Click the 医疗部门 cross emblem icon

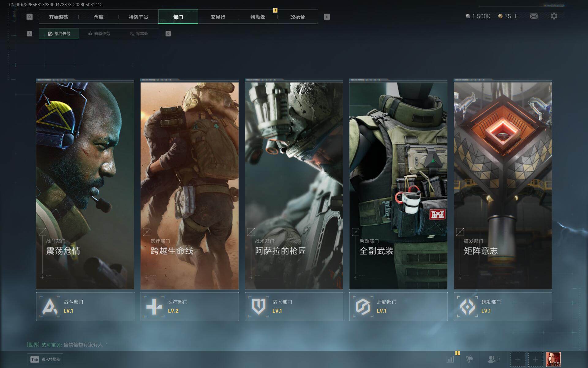[154, 306]
